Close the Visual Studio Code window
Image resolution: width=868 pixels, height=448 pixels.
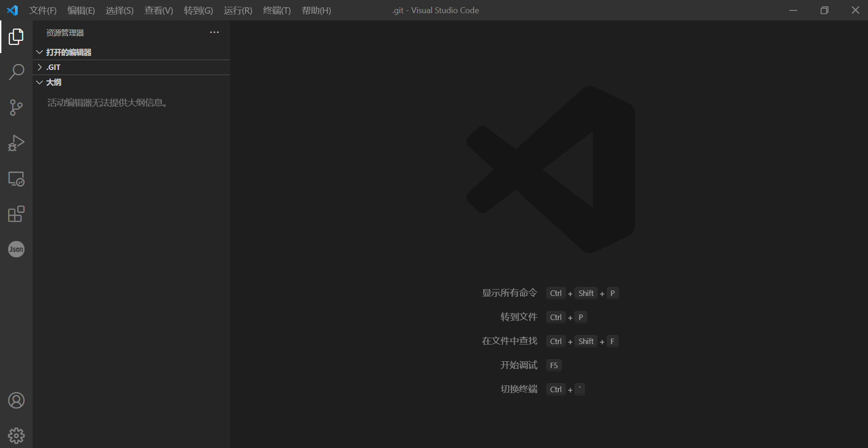tap(855, 10)
